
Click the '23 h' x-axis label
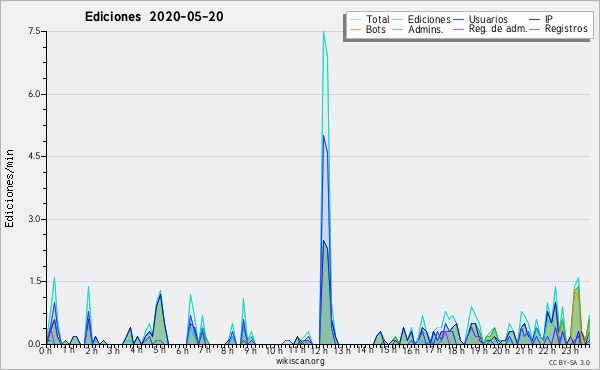pyautogui.click(x=569, y=351)
